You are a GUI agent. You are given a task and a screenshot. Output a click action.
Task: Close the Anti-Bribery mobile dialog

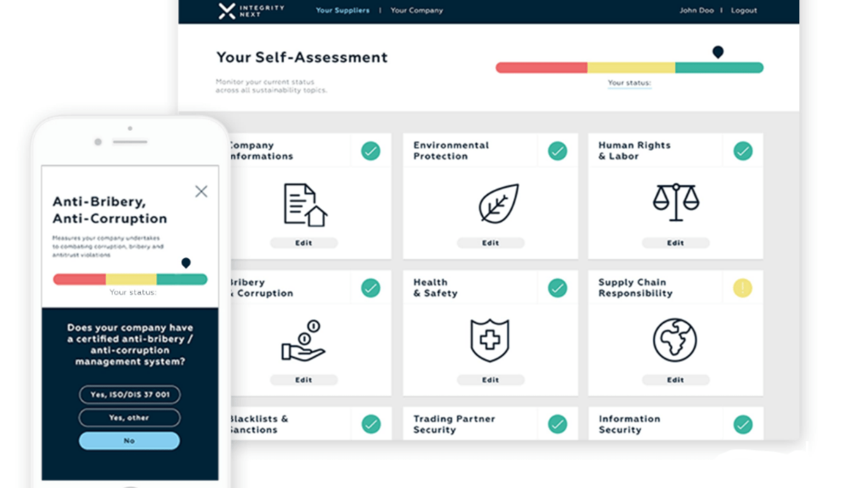click(201, 191)
